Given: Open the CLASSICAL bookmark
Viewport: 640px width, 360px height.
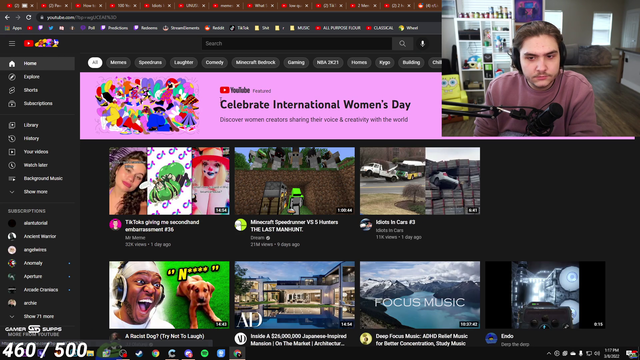Looking at the screenshot, I should click(x=380, y=28).
